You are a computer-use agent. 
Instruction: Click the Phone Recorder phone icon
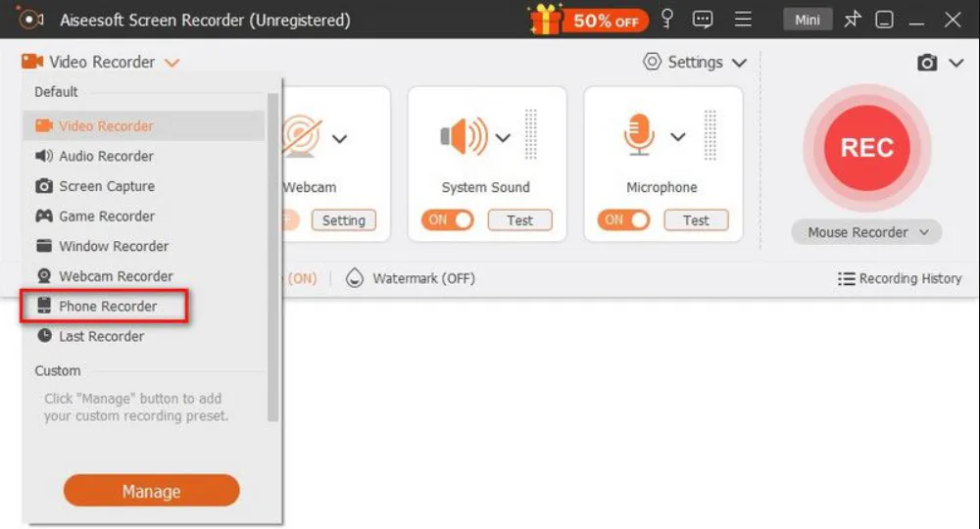click(x=44, y=306)
